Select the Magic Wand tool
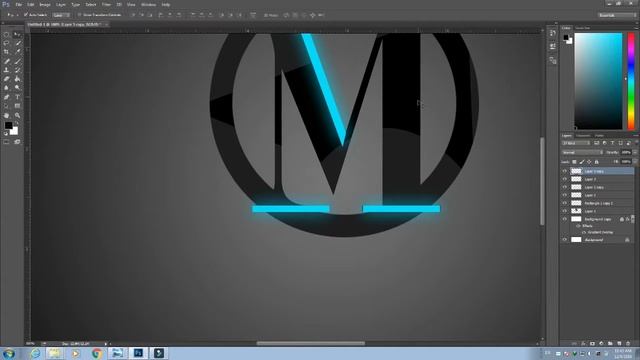The width and height of the screenshot is (640, 360). (x=17, y=43)
